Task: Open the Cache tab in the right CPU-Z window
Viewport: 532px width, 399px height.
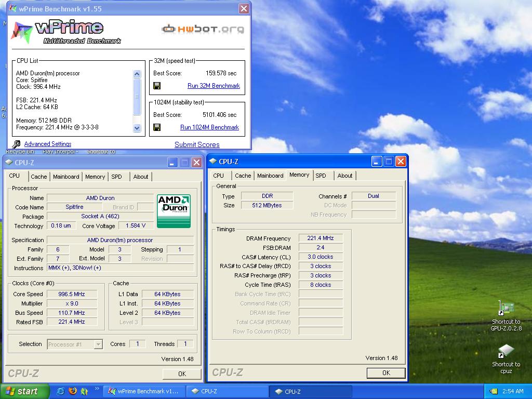Action: coord(243,176)
